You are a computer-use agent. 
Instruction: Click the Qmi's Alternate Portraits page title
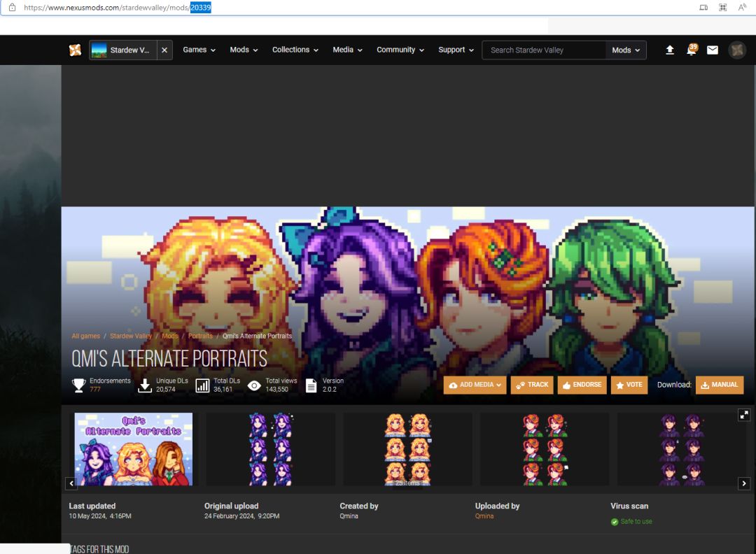[169, 358]
